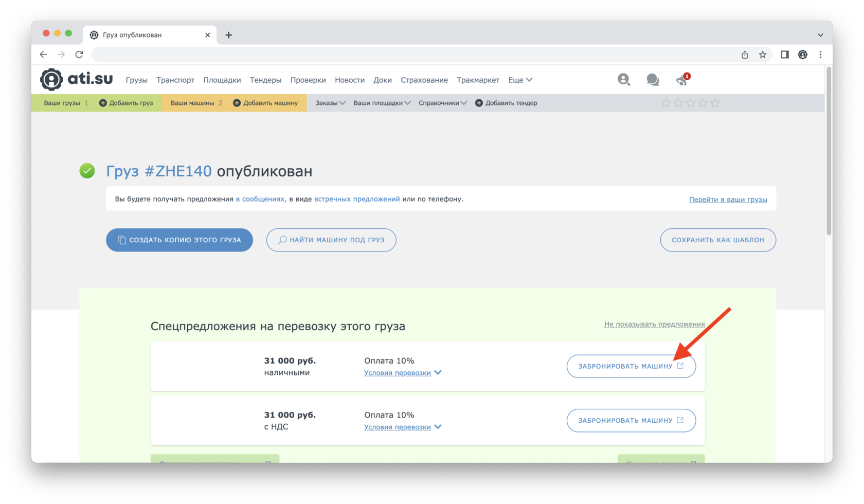Image resolution: width=864 pixels, height=504 pixels.
Task: Open the 'Новости' menu
Action: [350, 80]
